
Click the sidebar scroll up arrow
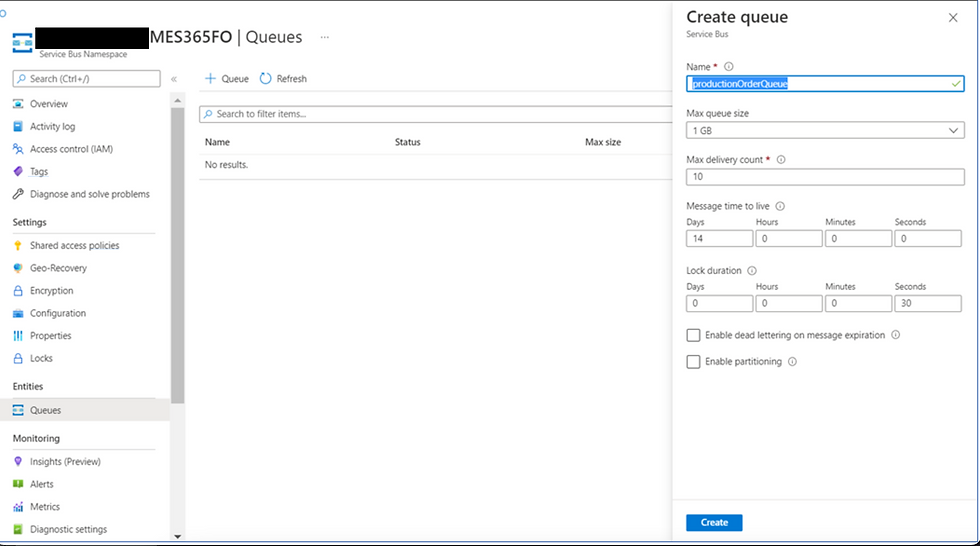(x=178, y=100)
